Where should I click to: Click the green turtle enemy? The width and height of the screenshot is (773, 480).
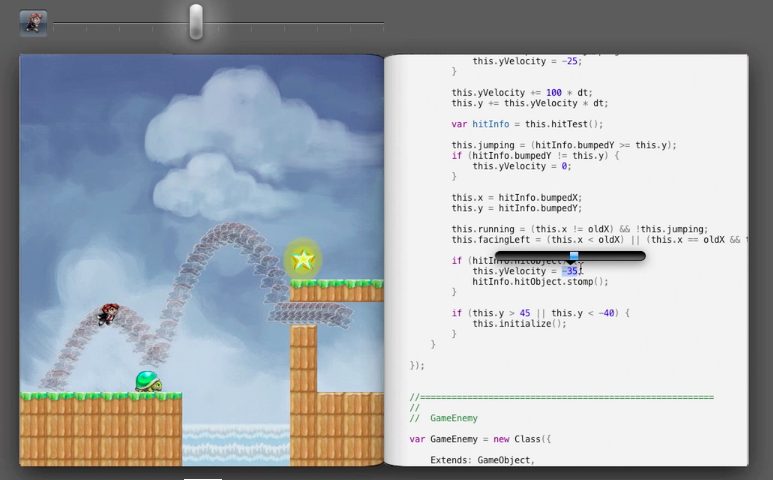click(149, 381)
